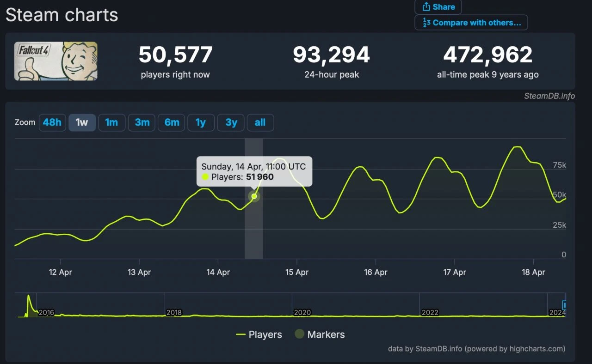Click the Share upload-arrow icon
The height and width of the screenshot is (364, 592).
[x=427, y=7]
